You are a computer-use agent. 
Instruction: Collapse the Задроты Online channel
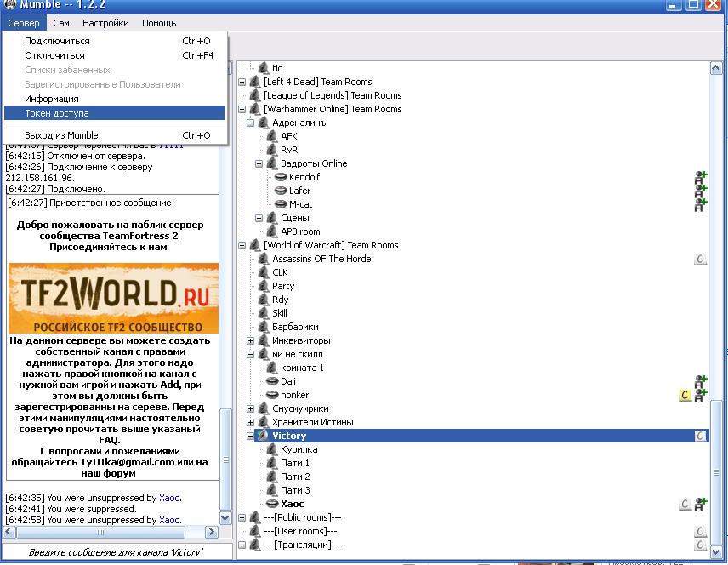pyautogui.click(x=259, y=164)
